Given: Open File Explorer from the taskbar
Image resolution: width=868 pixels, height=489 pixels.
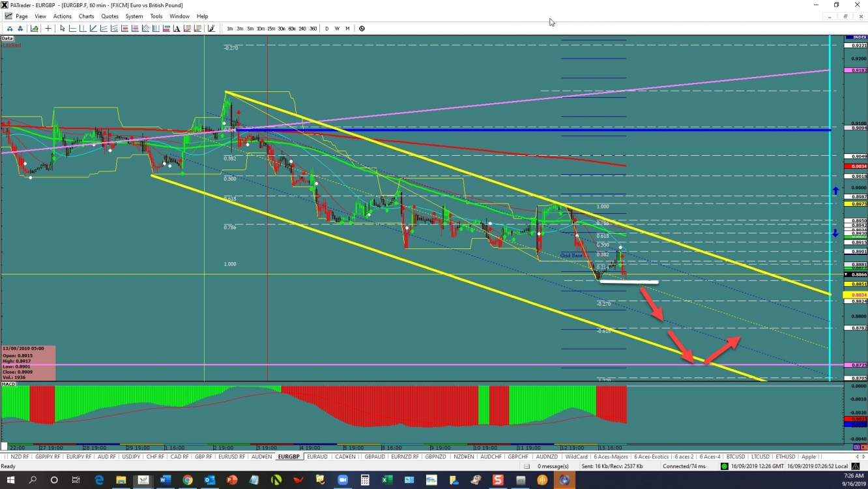Looking at the screenshot, I should click(121, 480).
